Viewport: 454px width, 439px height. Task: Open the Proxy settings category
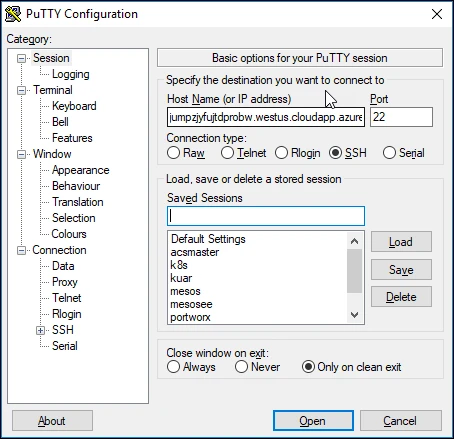tap(65, 282)
